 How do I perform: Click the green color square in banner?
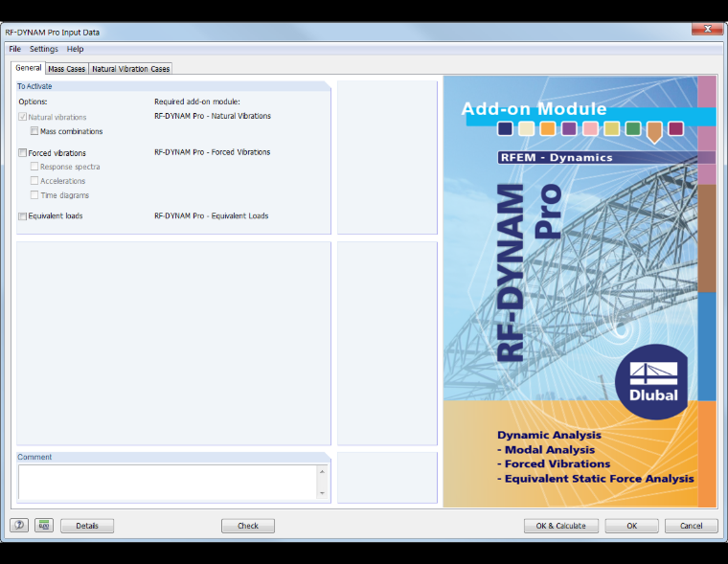pyautogui.click(x=633, y=128)
